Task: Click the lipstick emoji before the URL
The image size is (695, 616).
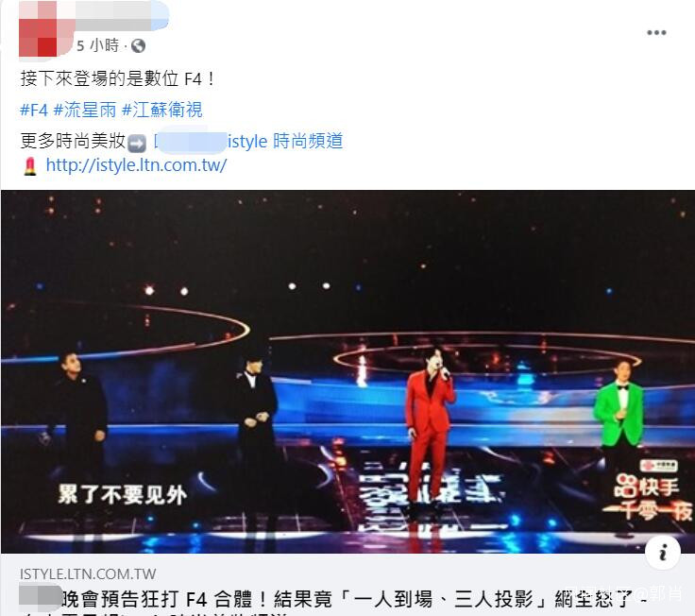Action: 30,166
